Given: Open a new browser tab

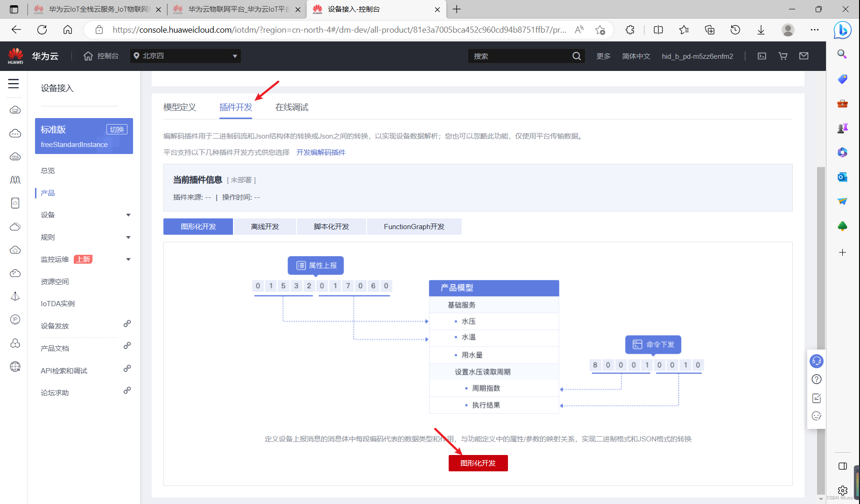Looking at the screenshot, I should 457,9.
